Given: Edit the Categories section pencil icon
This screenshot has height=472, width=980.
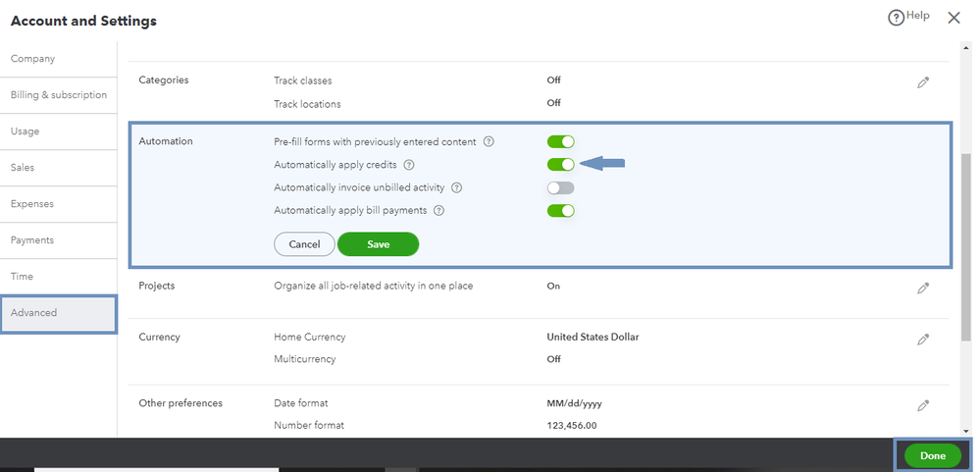Looking at the screenshot, I should [923, 83].
